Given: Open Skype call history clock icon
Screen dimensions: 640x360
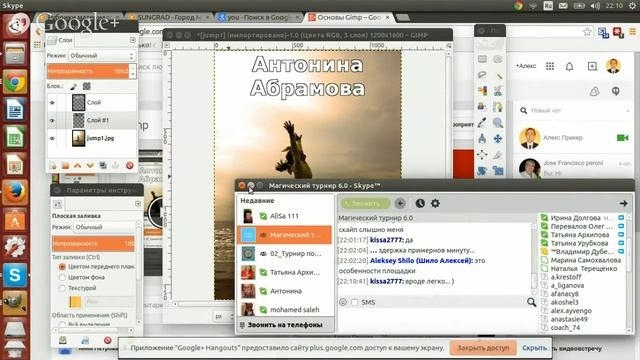Looking at the screenshot, I should tap(420, 203).
